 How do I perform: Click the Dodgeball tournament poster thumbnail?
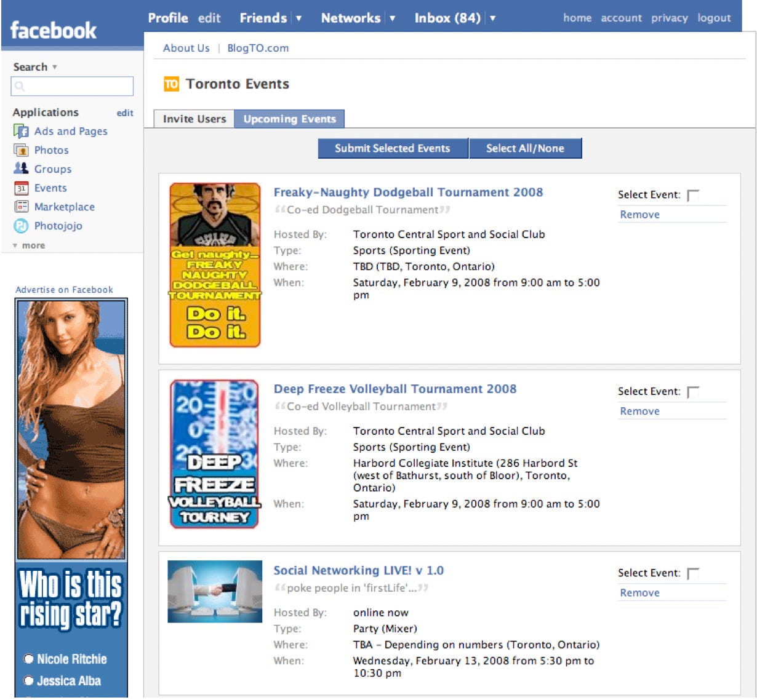click(x=215, y=265)
